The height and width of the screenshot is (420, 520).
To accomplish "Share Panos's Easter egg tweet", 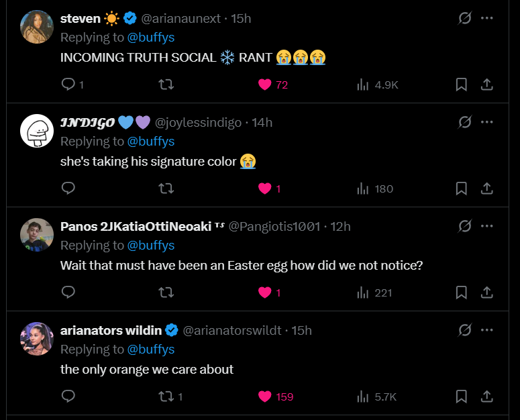I will click(488, 293).
